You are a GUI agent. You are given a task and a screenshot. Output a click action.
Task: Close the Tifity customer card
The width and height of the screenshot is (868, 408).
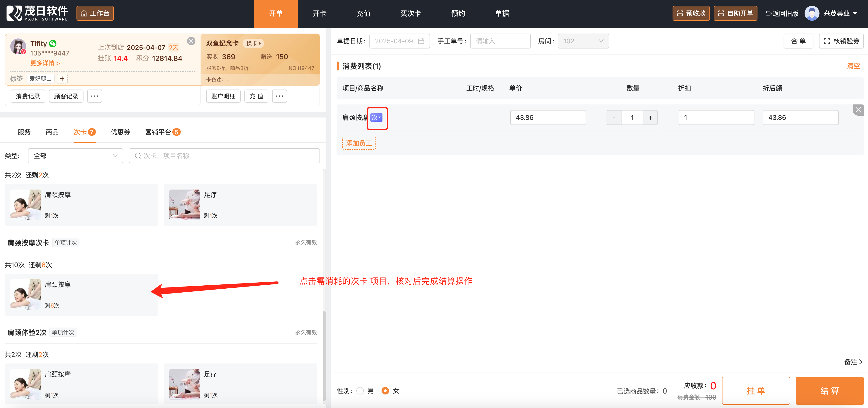191,41
